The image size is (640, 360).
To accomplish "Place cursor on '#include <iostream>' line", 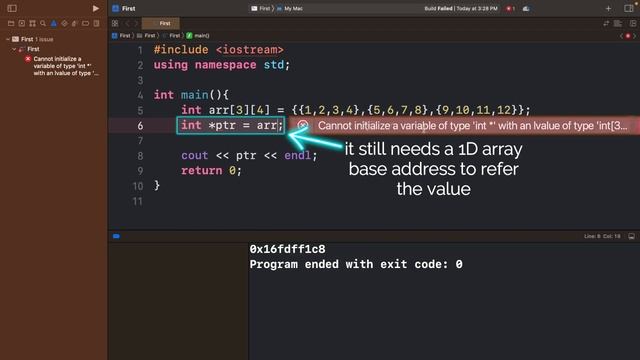I will [x=218, y=50].
